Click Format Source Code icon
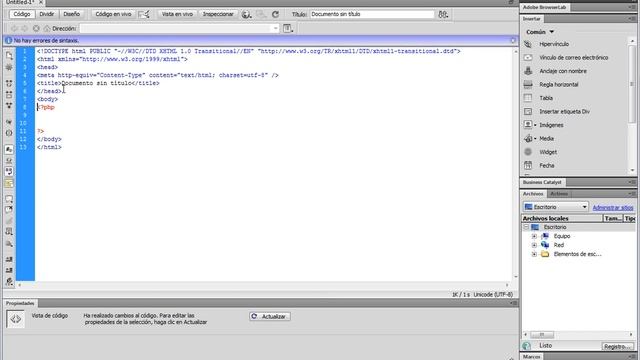Image resolution: width=640 pixels, height=360 pixels. pyautogui.click(x=9, y=281)
